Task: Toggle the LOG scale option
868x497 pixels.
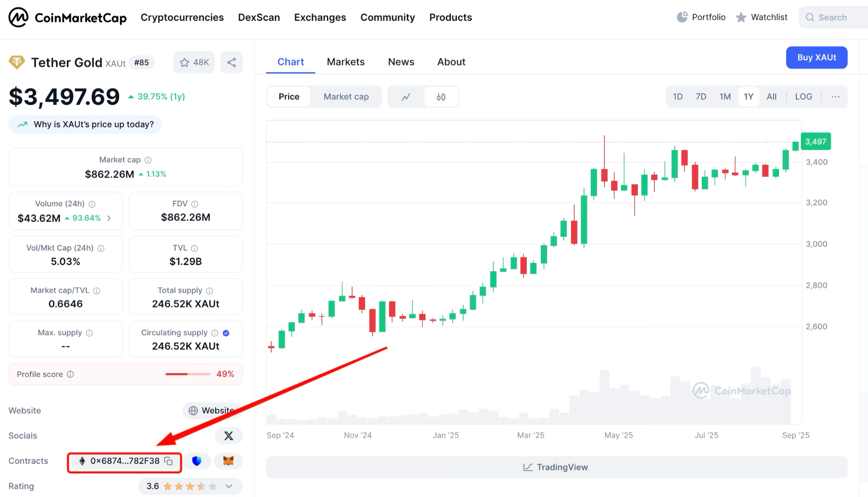Action: tap(803, 97)
